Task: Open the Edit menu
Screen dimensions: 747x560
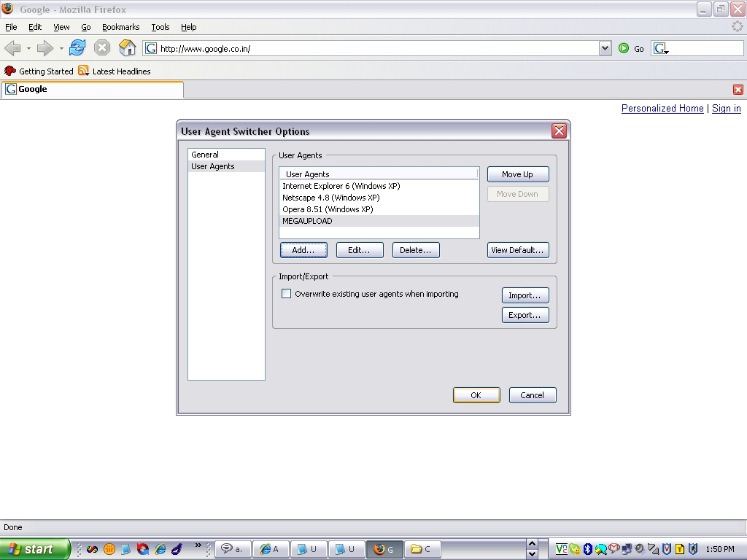Action: click(x=35, y=27)
